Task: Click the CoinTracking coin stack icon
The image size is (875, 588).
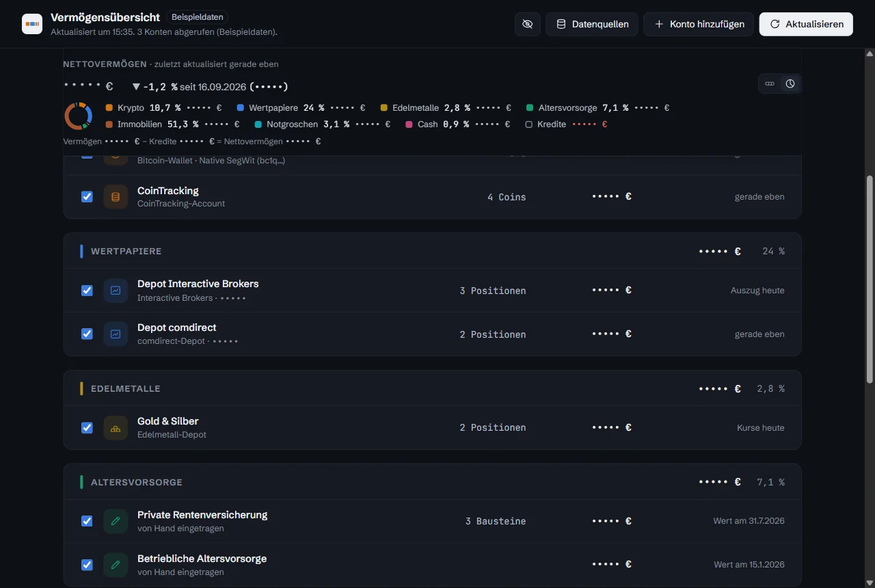Action: (x=116, y=197)
